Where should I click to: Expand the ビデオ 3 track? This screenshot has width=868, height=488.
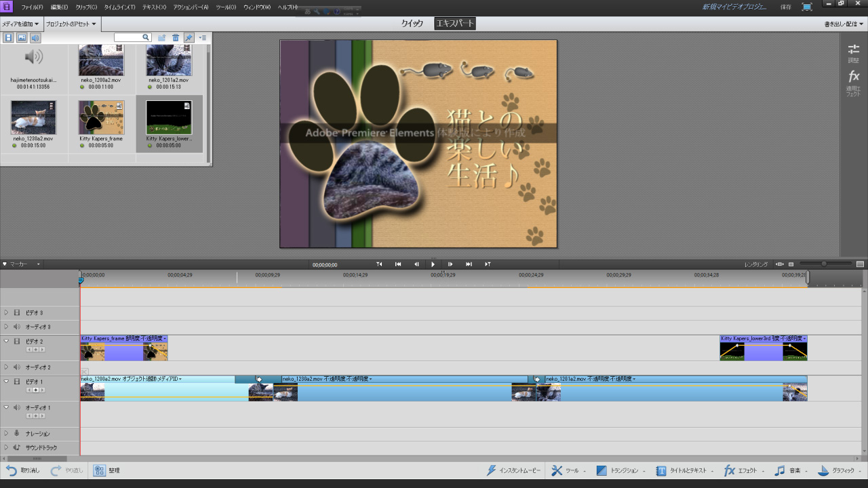pos(7,312)
